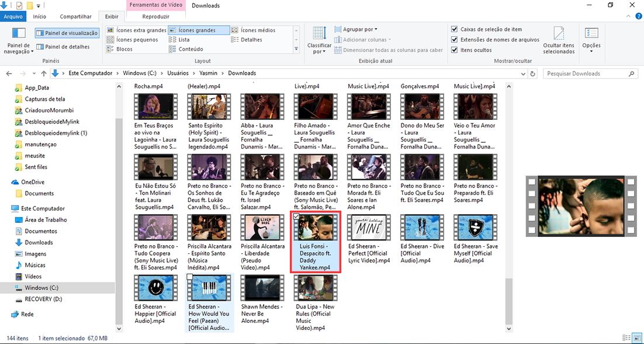Expand the Layout gallery more arrow

pyautogui.click(x=296, y=49)
